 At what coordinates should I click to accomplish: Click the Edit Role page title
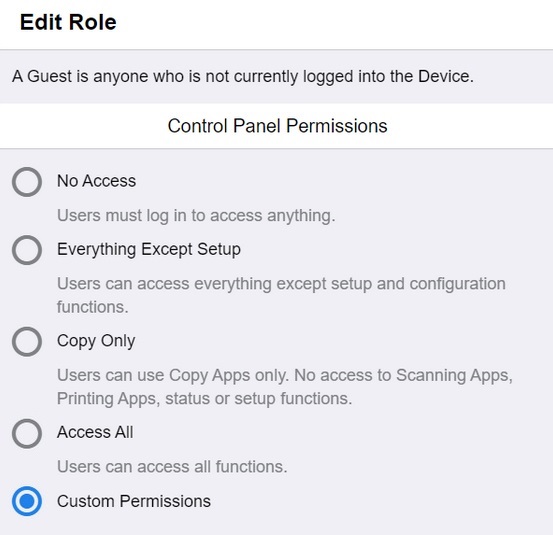(68, 22)
